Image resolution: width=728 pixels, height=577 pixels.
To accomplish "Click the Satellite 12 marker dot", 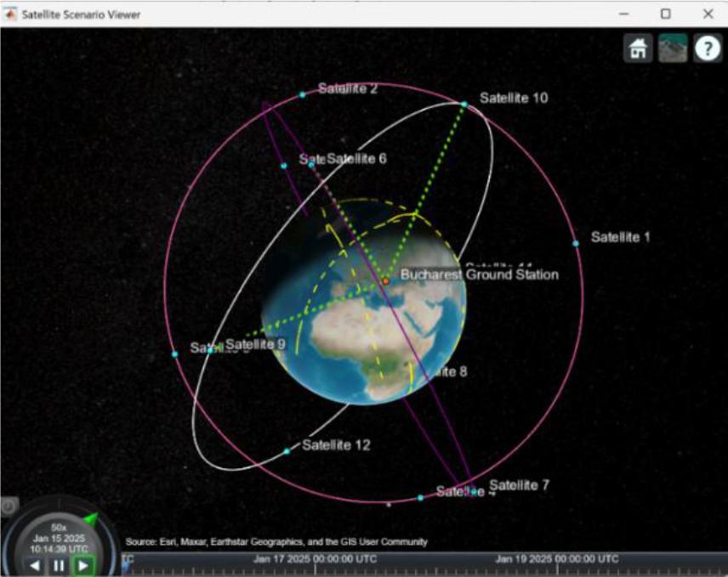I will tap(287, 451).
